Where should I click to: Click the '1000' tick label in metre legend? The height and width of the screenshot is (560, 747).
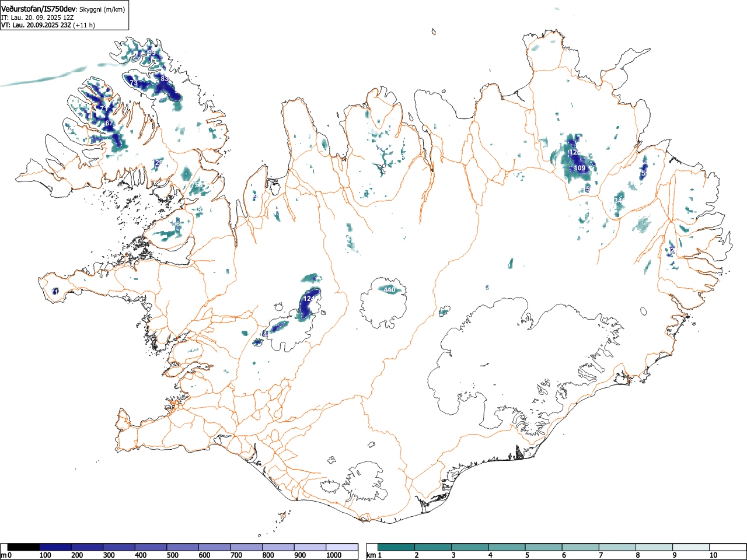334,555
